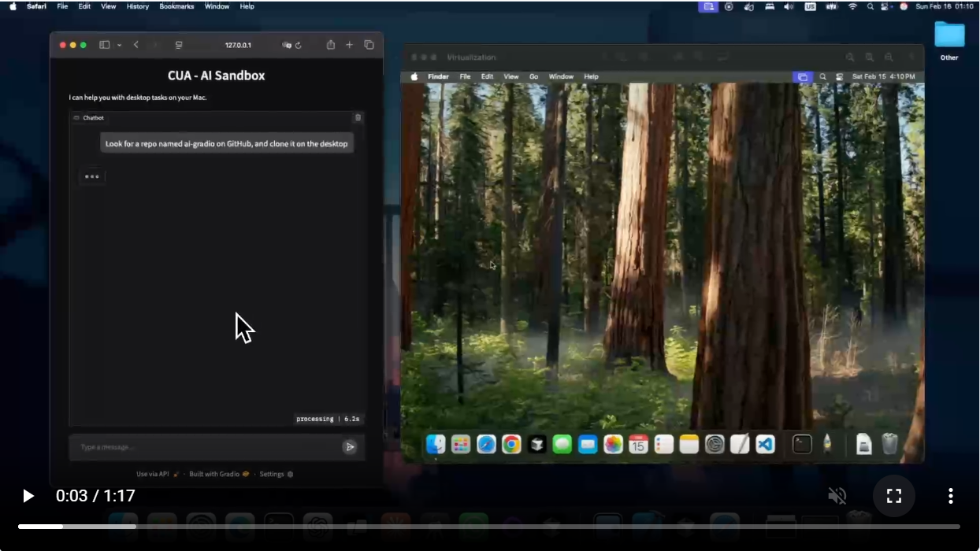Open the Safari share sheet

click(x=331, y=45)
